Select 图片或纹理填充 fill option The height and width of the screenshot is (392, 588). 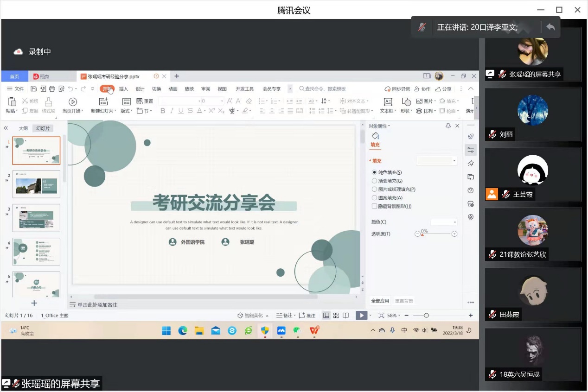(375, 189)
